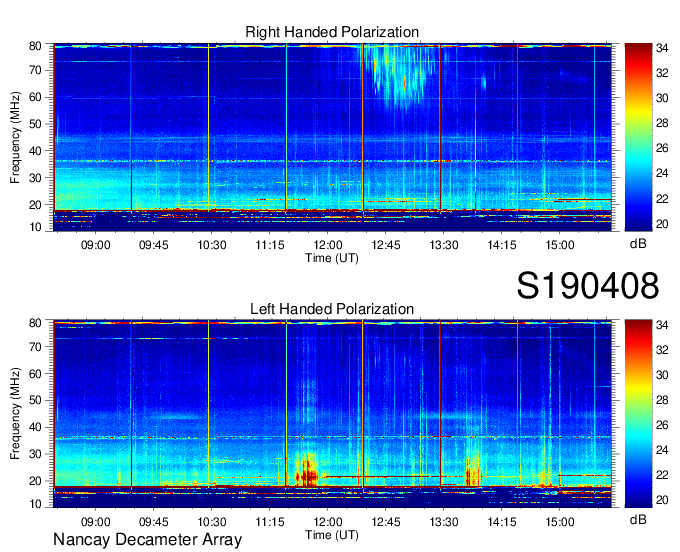
Task: Click the 20 MHz tick on Left Handed plot
Action: point(35,481)
